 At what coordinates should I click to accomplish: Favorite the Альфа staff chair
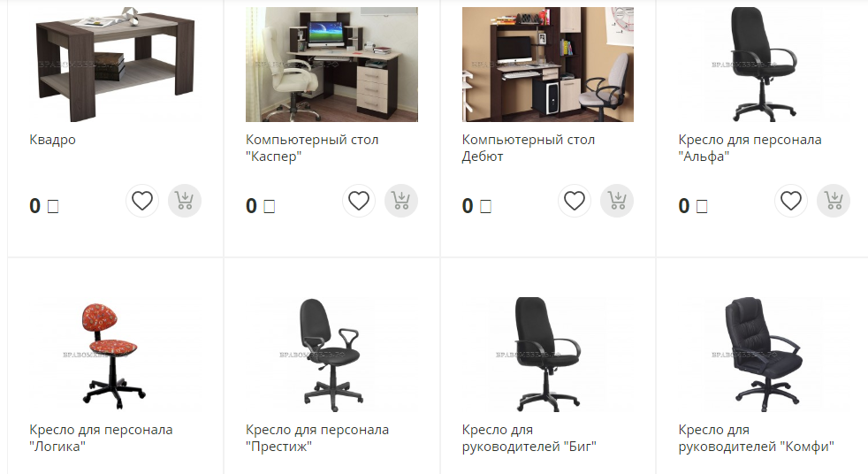pyautogui.click(x=791, y=201)
